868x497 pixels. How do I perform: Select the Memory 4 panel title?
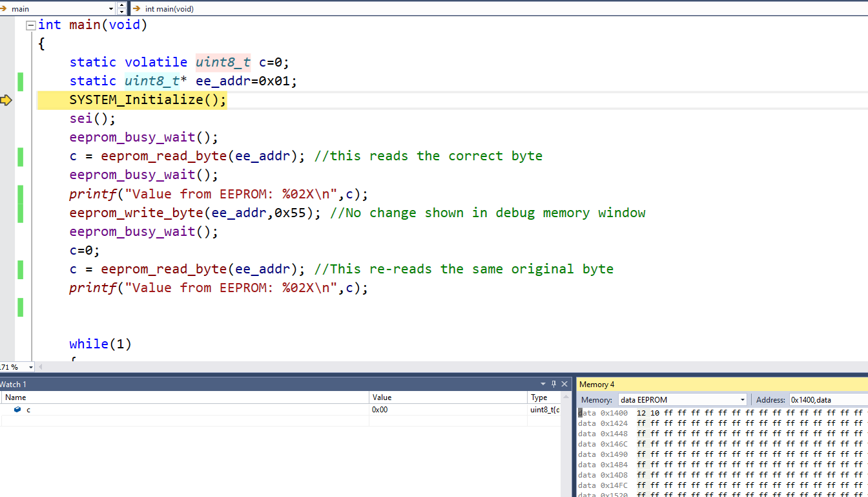click(597, 385)
